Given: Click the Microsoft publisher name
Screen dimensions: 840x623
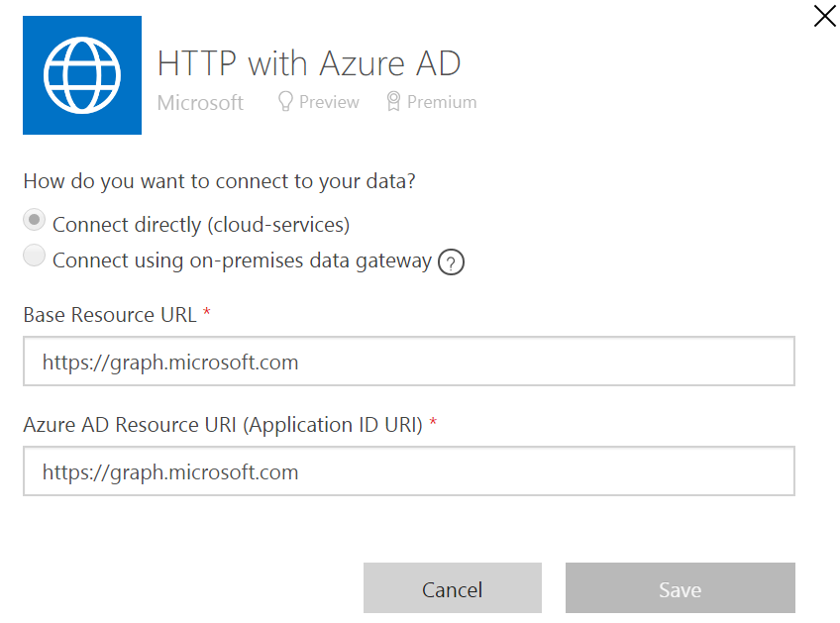Looking at the screenshot, I should (200, 102).
